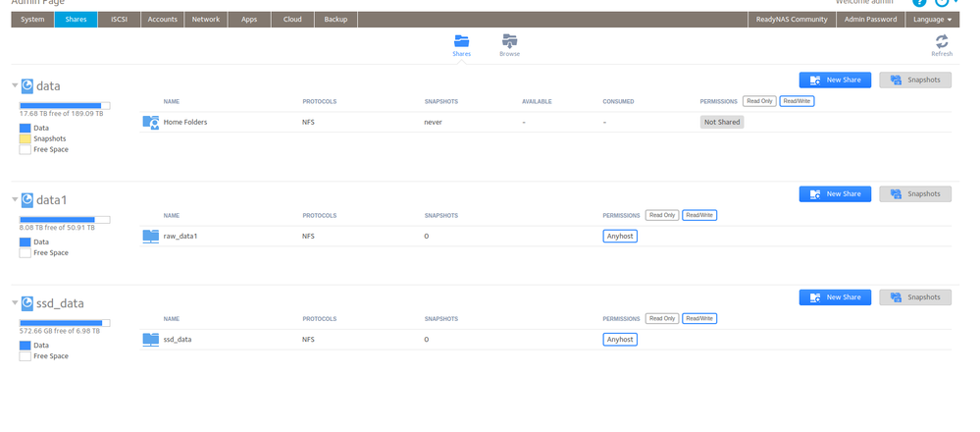This screenshot has width=980, height=432.
Task: Click the Refresh icon
Action: 942,42
